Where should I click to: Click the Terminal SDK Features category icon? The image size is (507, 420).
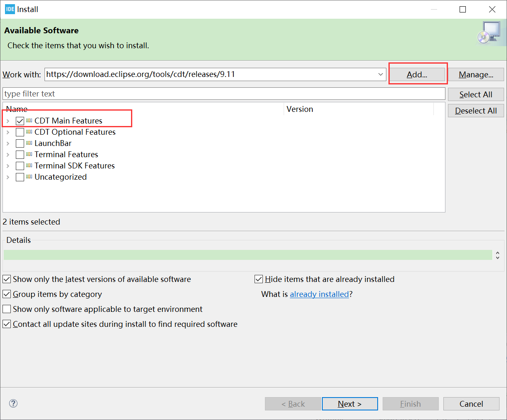coord(29,166)
